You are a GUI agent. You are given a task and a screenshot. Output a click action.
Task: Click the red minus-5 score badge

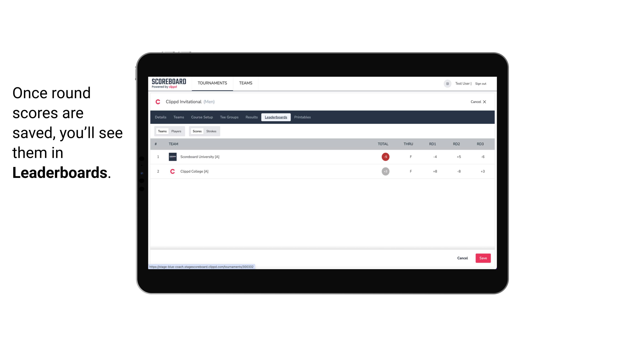(x=385, y=156)
